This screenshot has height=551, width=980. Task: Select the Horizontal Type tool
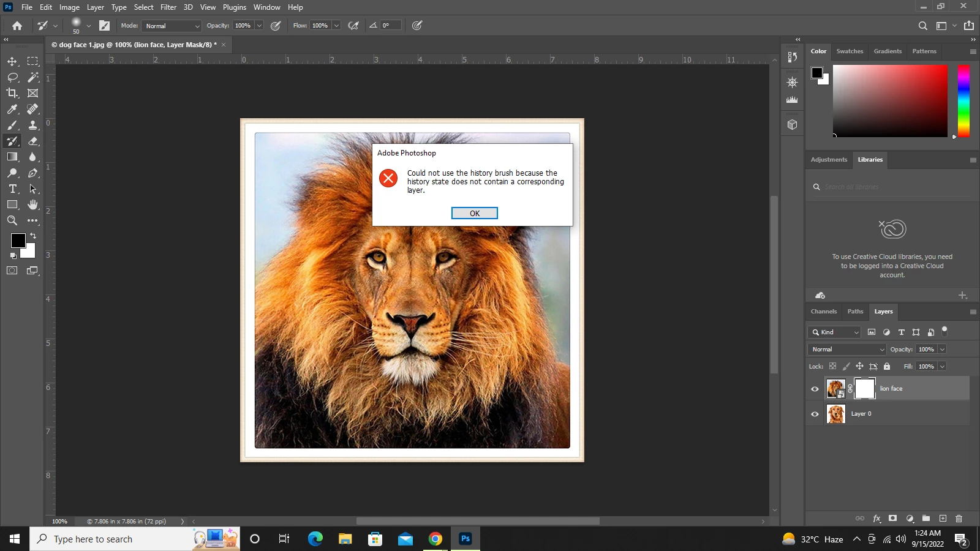12,189
